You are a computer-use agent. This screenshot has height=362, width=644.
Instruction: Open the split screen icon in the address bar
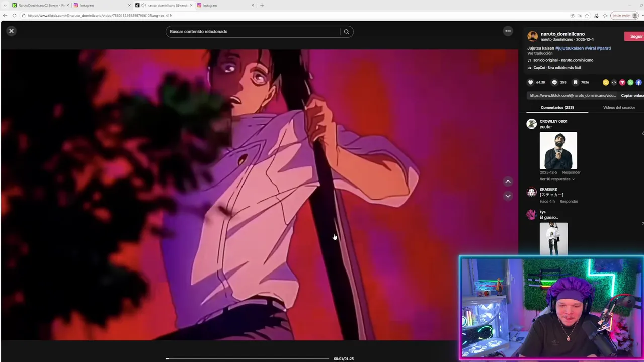click(x=573, y=16)
